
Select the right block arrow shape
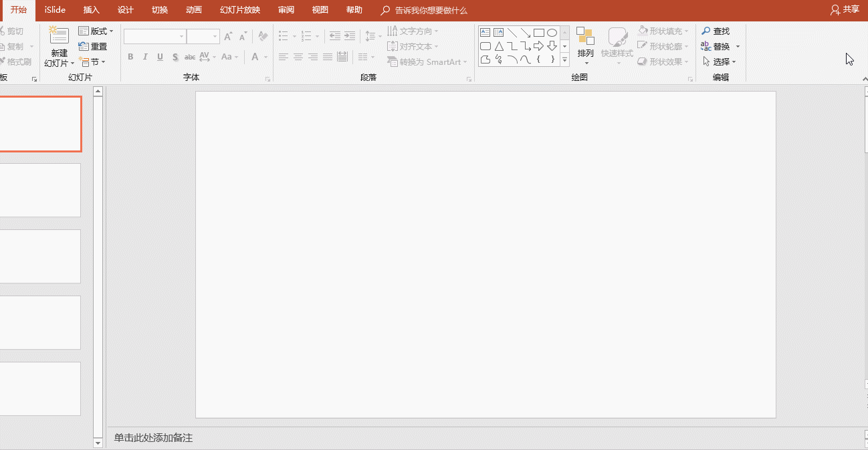(x=539, y=46)
